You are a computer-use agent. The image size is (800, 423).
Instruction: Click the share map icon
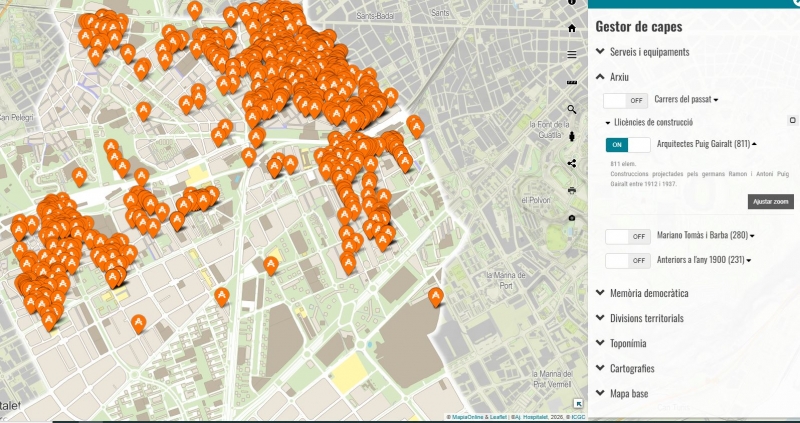tap(571, 163)
